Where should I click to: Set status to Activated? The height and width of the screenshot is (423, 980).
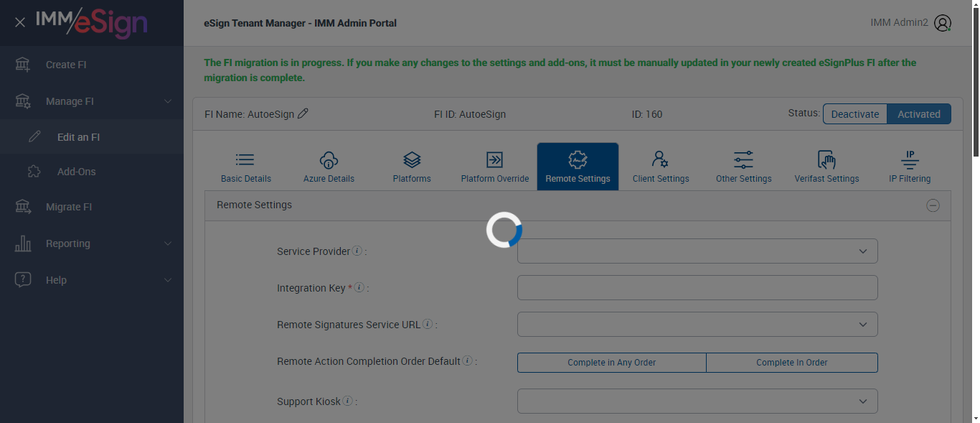click(919, 114)
